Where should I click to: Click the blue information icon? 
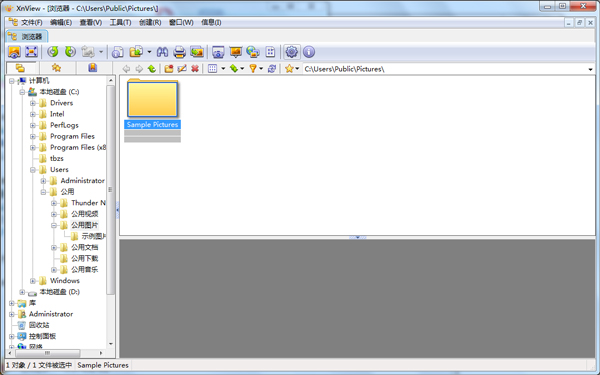[x=309, y=52]
